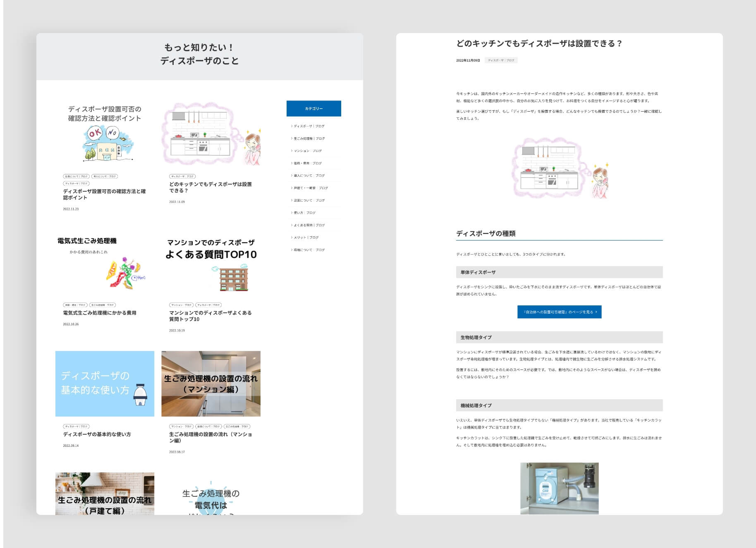Open the ディスポーザの基本的な使い方 blue thumbnail
756x548 pixels.
[x=105, y=384]
